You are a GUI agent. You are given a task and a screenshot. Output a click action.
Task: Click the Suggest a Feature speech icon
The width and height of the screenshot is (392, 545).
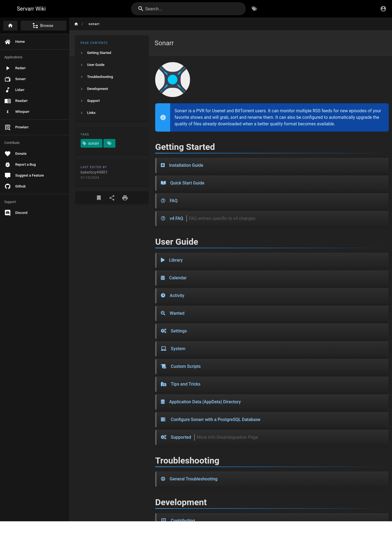[x=8, y=175]
